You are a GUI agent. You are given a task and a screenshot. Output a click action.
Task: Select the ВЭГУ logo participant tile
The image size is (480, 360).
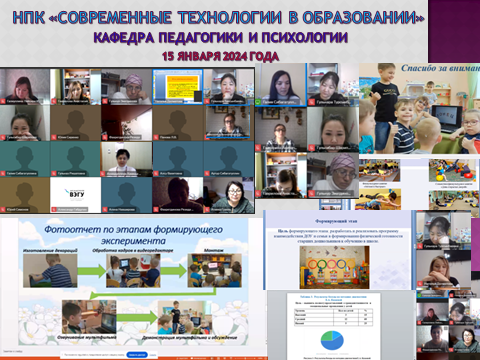click(76, 195)
